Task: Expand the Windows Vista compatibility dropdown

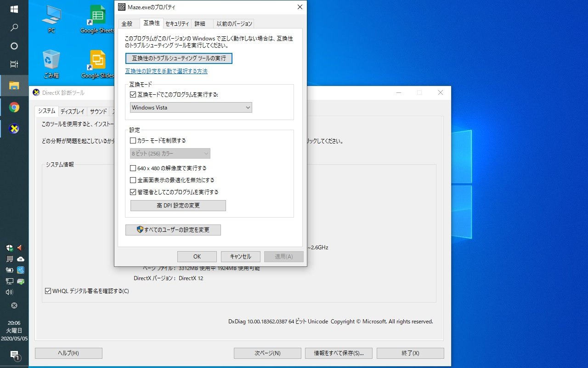Action: pos(191,108)
